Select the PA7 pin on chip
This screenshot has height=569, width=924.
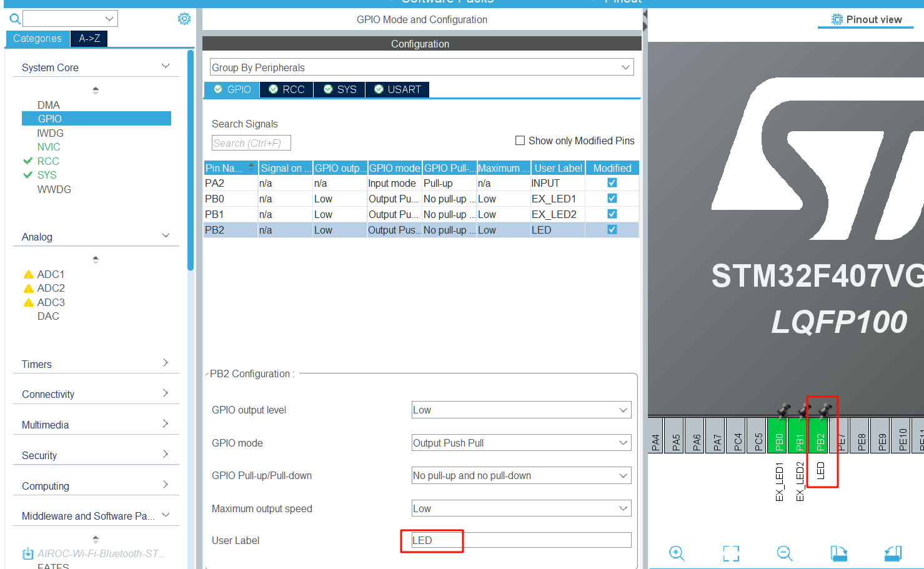(x=717, y=436)
